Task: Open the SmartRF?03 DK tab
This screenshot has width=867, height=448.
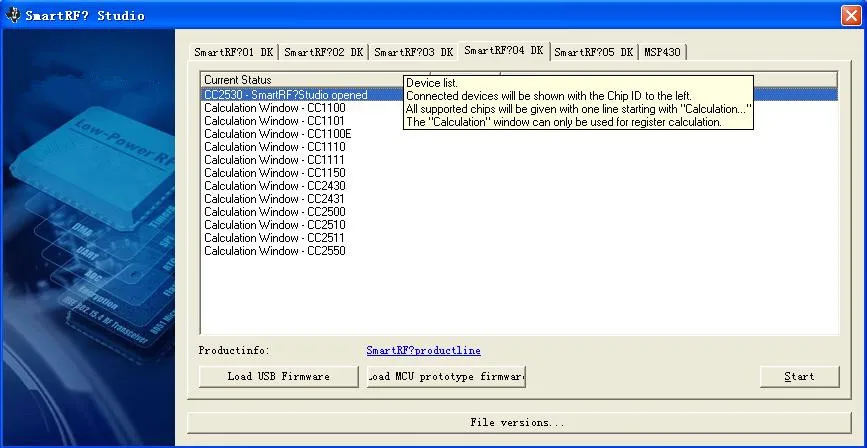Action: [414, 52]
